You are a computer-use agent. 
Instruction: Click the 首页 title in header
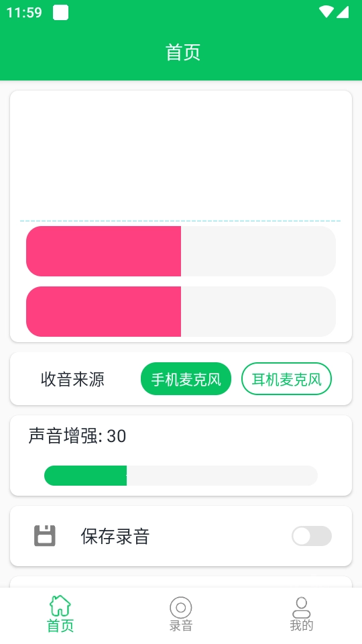click(182, 52)
